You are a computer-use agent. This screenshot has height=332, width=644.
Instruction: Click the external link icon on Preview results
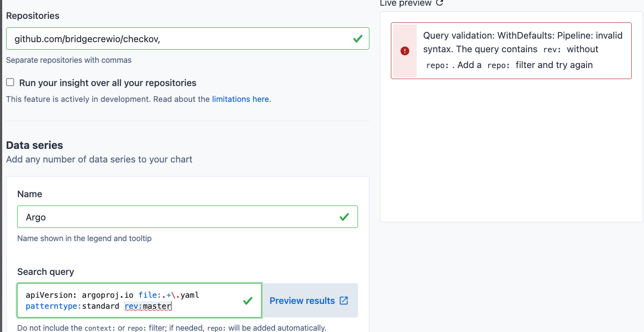[x=344, y=300]
